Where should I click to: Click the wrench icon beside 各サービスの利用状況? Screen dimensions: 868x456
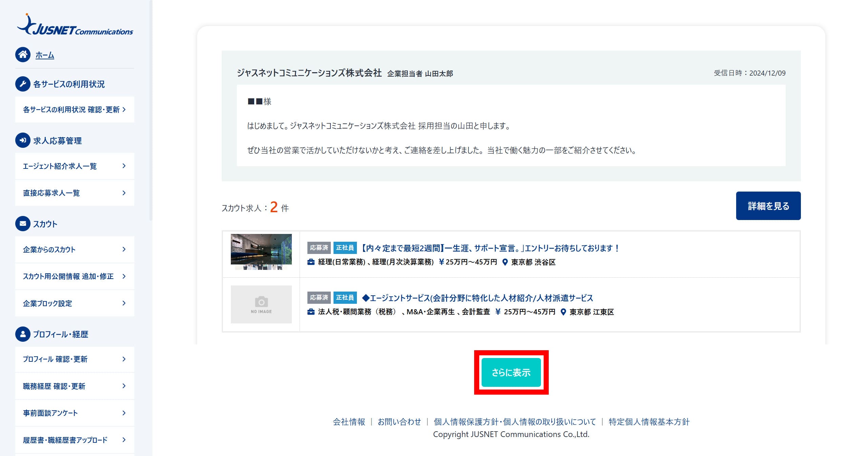23,84
